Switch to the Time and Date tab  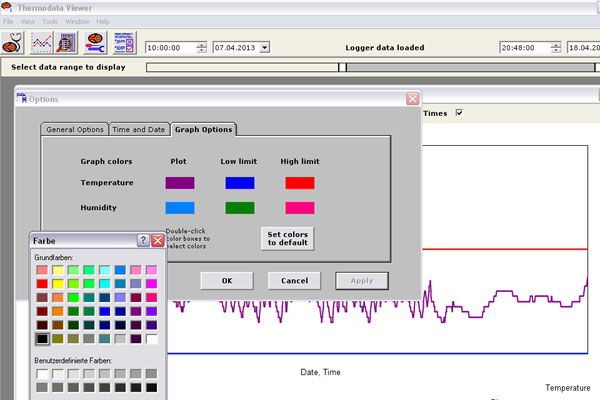pyautogui.click(x=138, y=129)
